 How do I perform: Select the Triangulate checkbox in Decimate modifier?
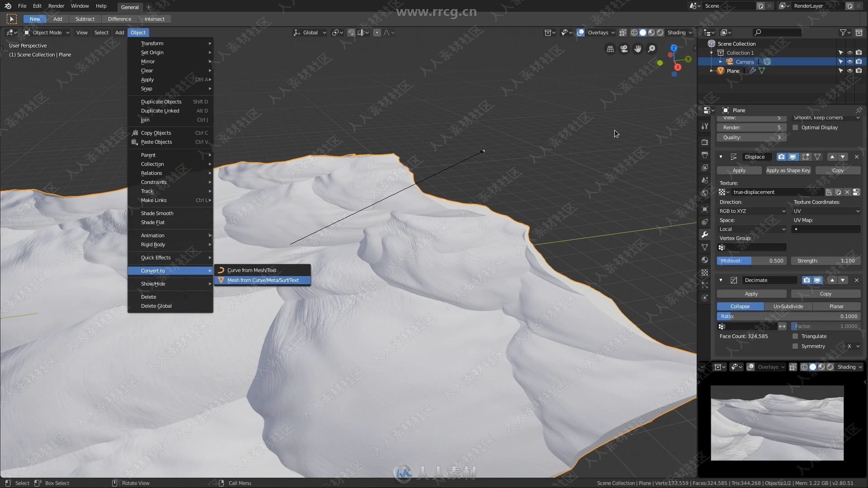tap(795, 335)
